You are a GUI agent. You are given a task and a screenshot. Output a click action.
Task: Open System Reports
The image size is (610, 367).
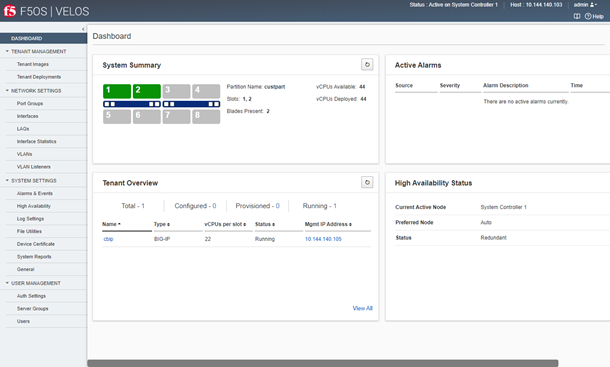click(34, 257)
